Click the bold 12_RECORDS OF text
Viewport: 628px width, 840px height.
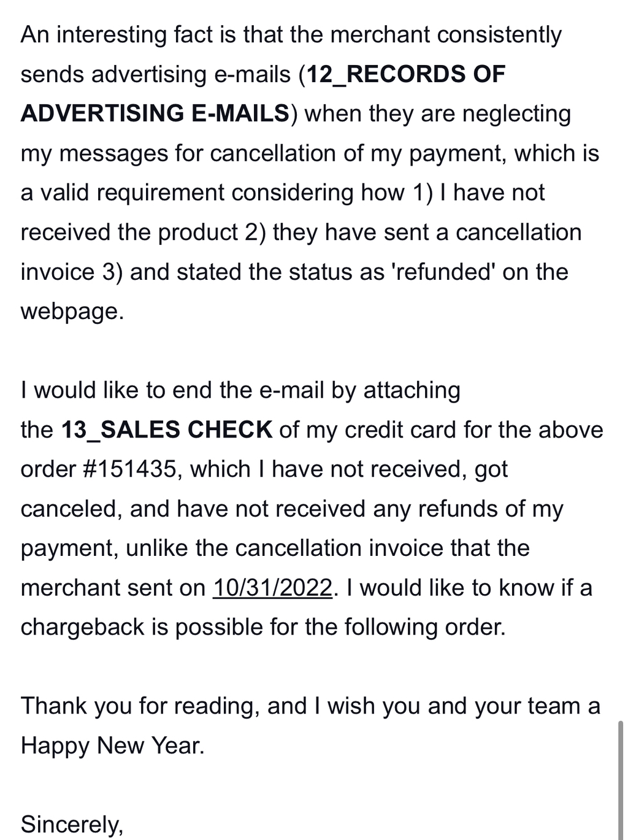pyautogui.click(x=406, y=74)
